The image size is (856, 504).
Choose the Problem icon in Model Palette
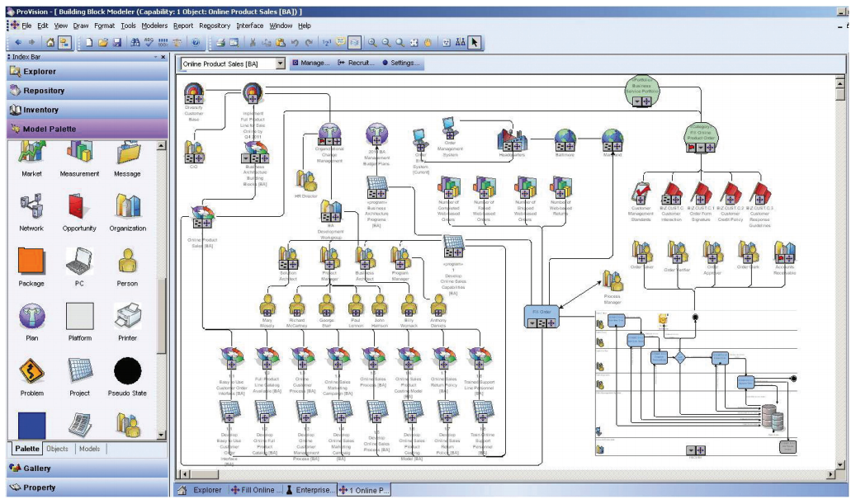pyautogui.click(x=31, y=371)
